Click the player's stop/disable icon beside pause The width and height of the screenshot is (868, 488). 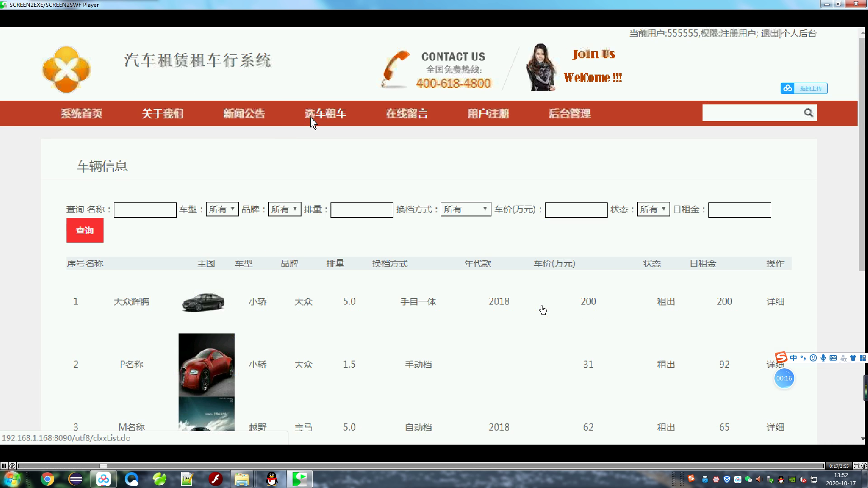[x=12, y=466]
